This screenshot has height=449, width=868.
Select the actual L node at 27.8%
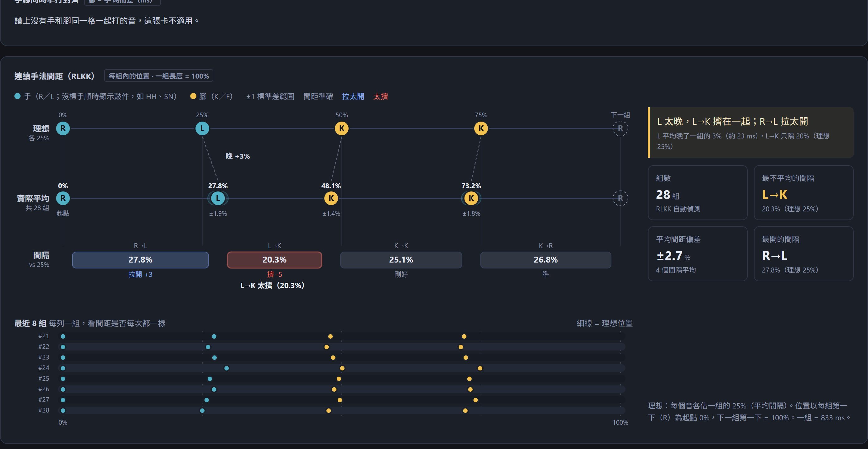point(218,198)
